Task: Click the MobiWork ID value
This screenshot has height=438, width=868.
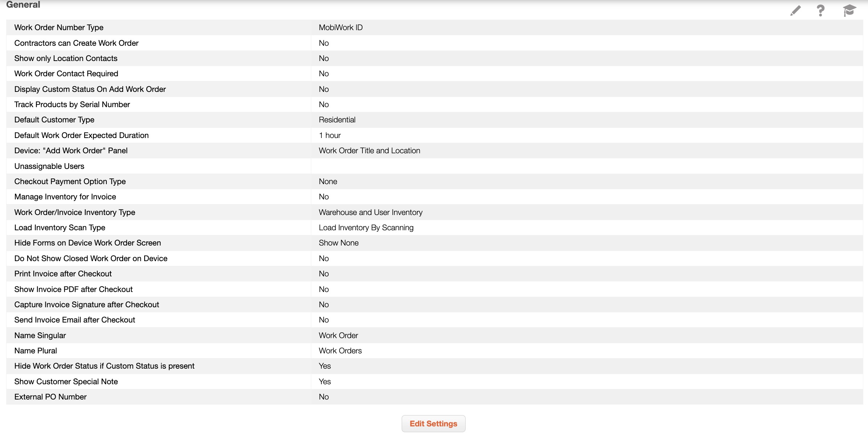Action: click(x=341, y=28)
